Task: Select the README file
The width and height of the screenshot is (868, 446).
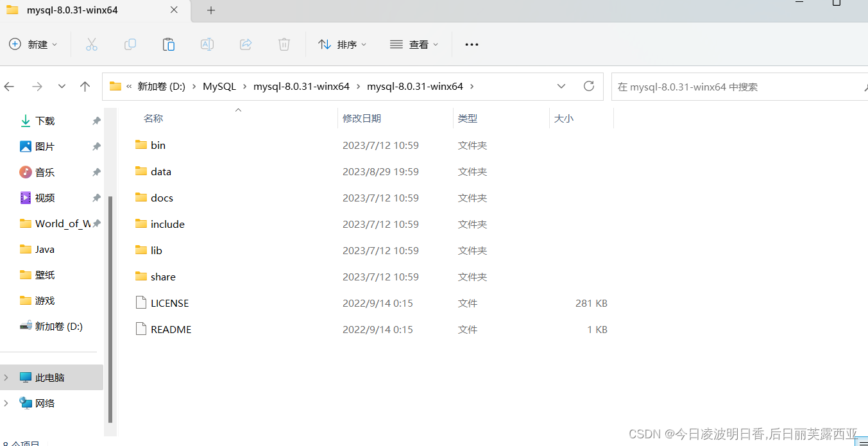Action: point(172,329)
